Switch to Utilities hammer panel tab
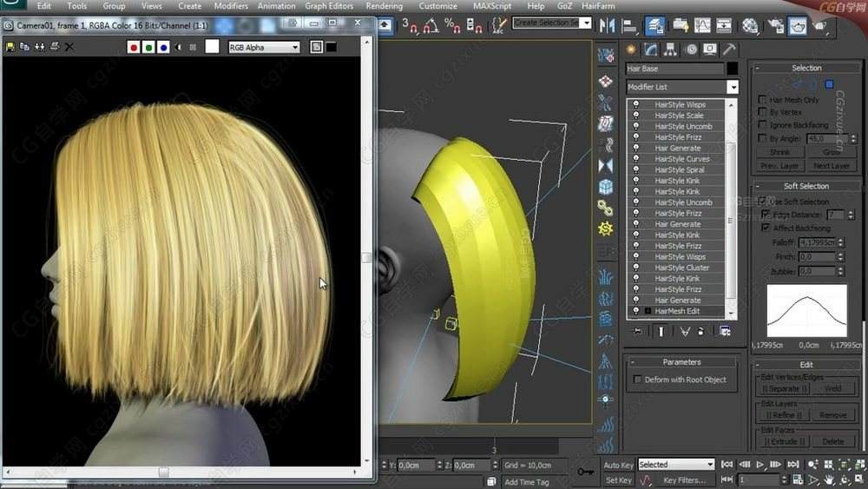This screenshot has height=489, width=868. [729, 50]
